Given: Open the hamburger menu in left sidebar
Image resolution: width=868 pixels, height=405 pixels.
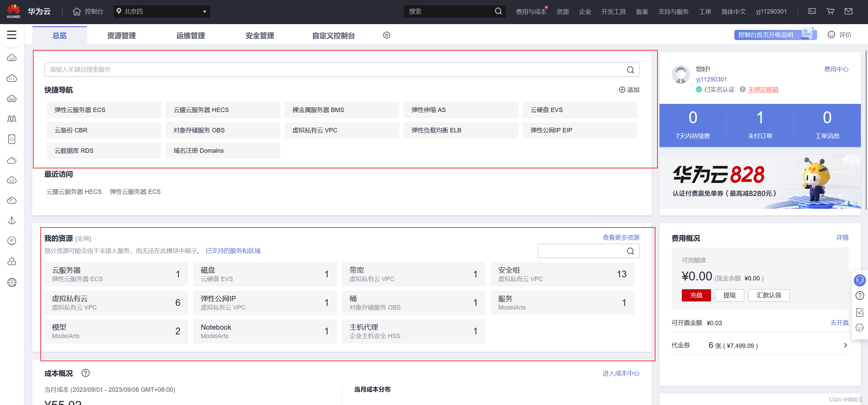Looking at the screenshot, I should click(x=12, y=35).
